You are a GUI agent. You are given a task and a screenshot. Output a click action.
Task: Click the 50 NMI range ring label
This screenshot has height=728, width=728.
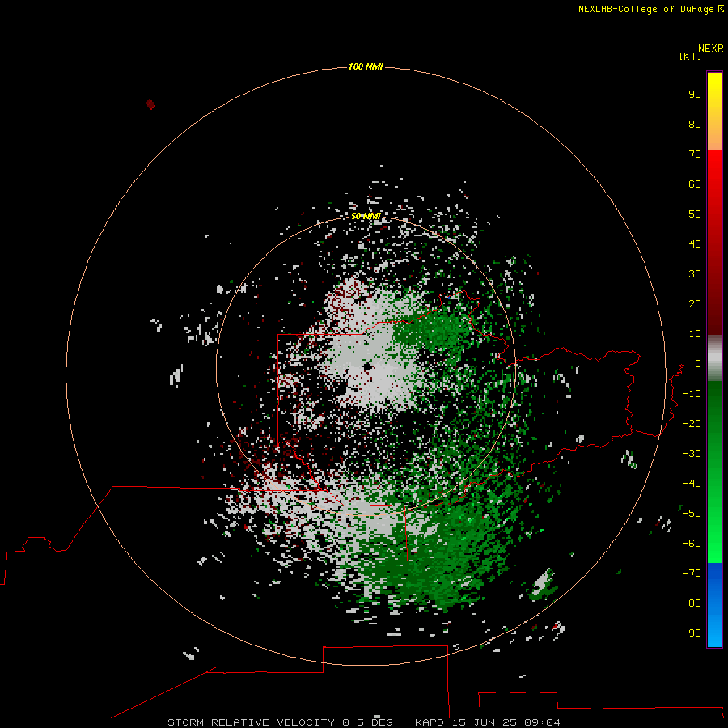click(366, 216)
